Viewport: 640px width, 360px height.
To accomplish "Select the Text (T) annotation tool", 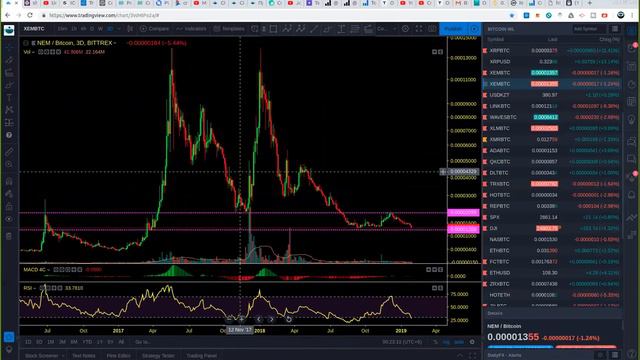I will pyautogui.click(x=9, y=98).
